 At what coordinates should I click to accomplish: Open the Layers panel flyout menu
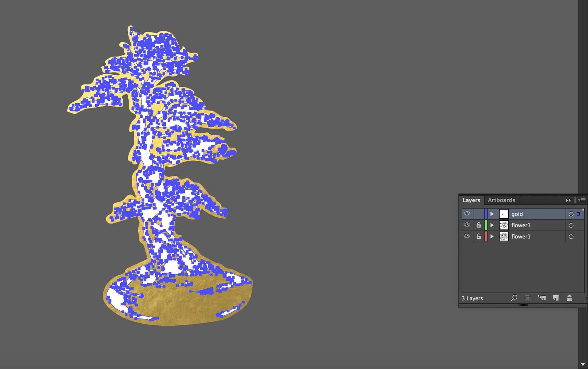pyautogui.click(x=582, y=200)
